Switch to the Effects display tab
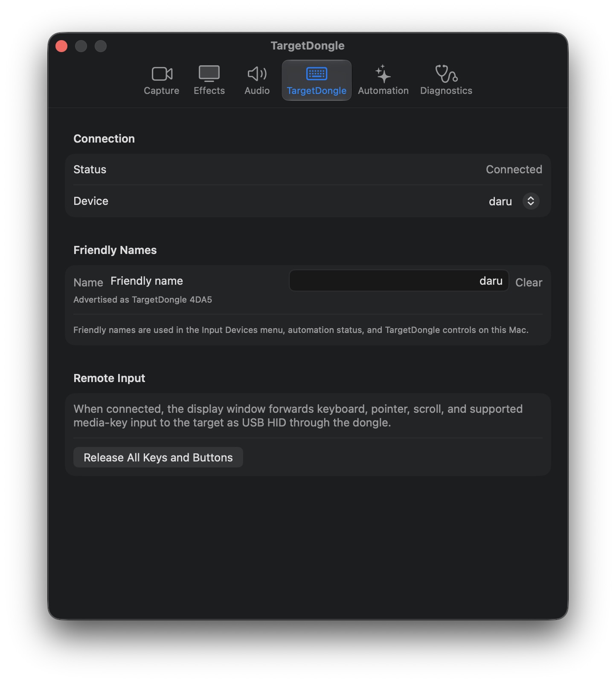Viewport: 616px width, 683px height. tap(209, 80)
